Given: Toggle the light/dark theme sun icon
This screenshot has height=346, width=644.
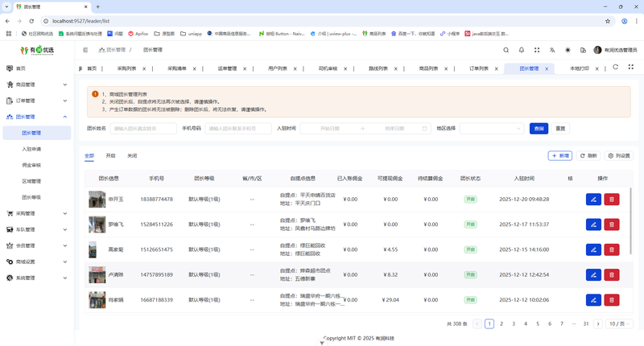Looking at the screenshot, I should [x=568, y=50].
